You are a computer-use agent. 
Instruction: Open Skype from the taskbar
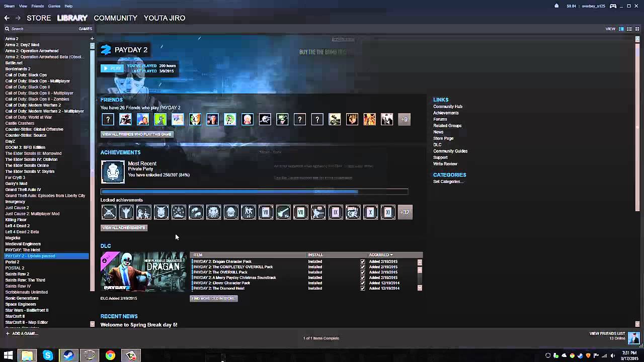pos(48,355)
